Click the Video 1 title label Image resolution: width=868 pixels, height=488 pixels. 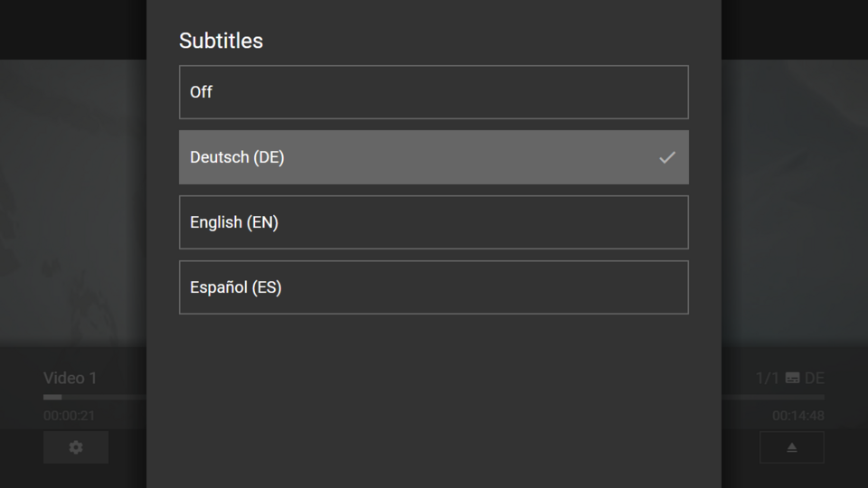pyautogui.click(x=70, y=378)
